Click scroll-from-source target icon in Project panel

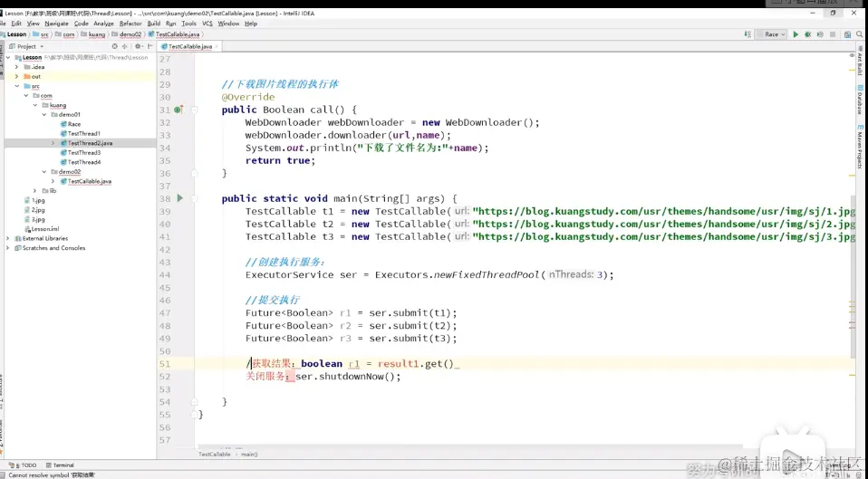point(114,46)
